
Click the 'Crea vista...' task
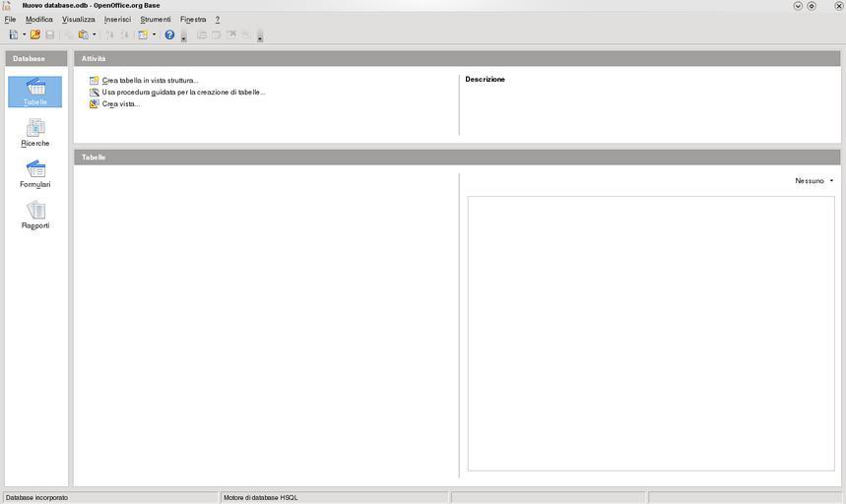[x=120, y=104]
